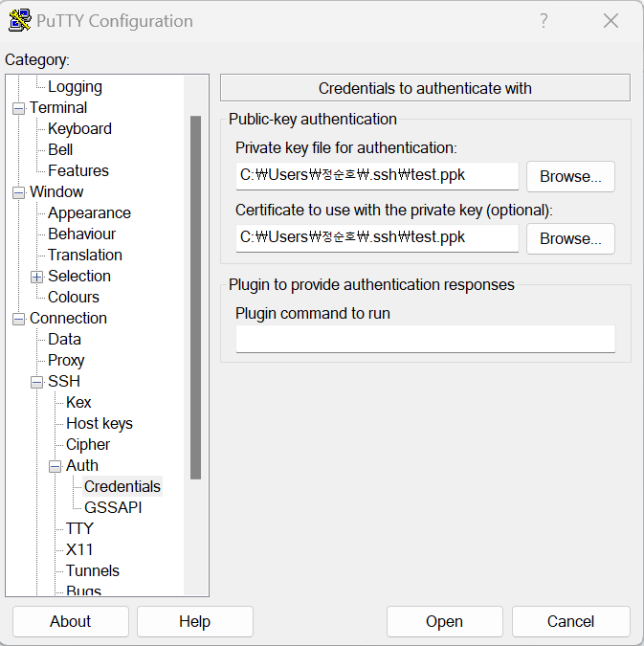
Task: Go to Tunnels configuration page
Action: click(92, 570)
